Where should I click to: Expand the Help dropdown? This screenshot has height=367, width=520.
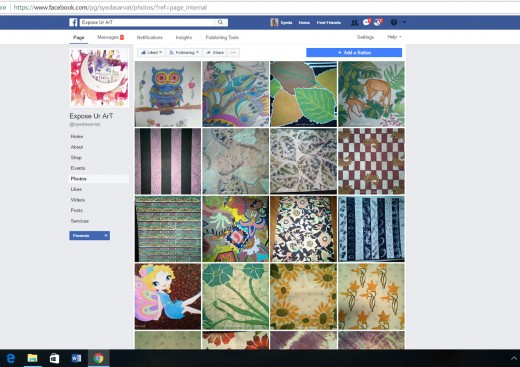[394, 37]
